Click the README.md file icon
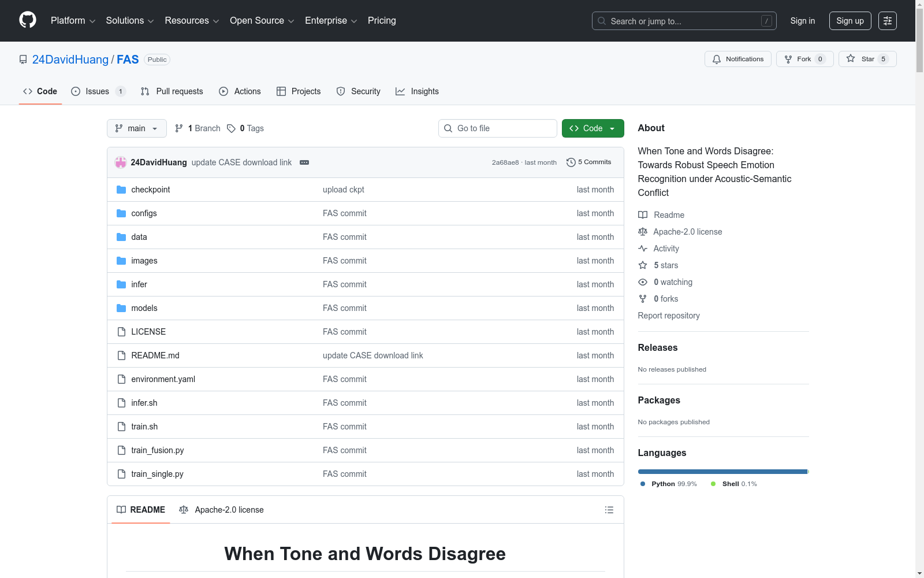Image resolution: width=924 pixels, height=578 pixels. (121, 355)
